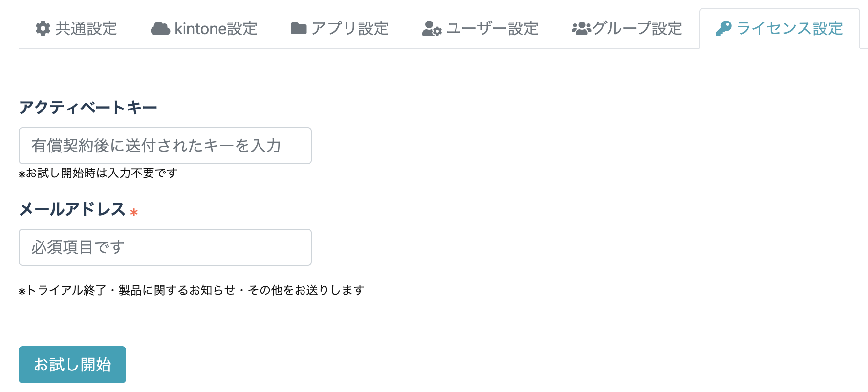Go to the アプリ設定 tab

340,28
